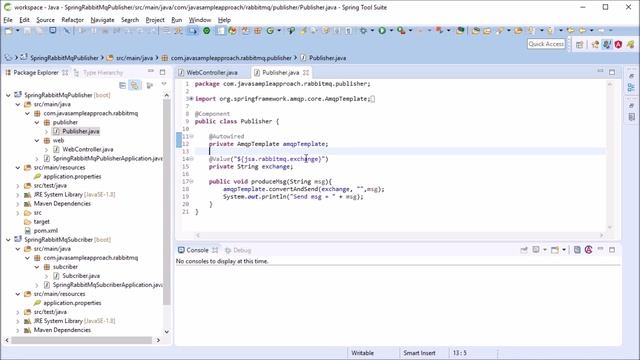Click the Open Type toolbar icon
Screen dimensions: 640x360
coord(476,31)
